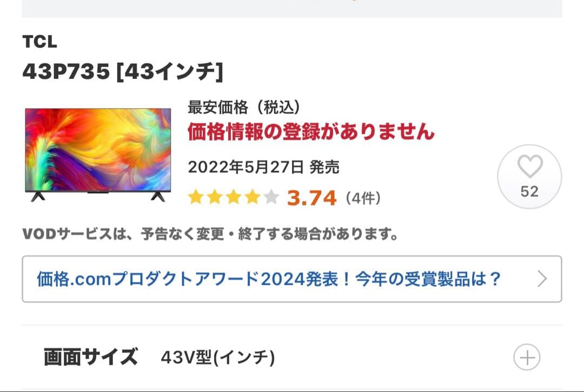Click the second gold star in the rating
Screen dimensions: 584x392
tap(215, 197)
